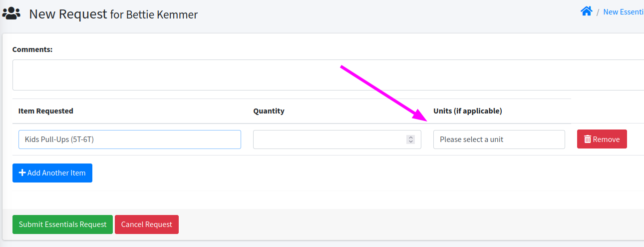Image resolution: width=644 pixels, height=247 pixels.
Task: Focus the Quantity number field
Action: click(x=337, y=139)
